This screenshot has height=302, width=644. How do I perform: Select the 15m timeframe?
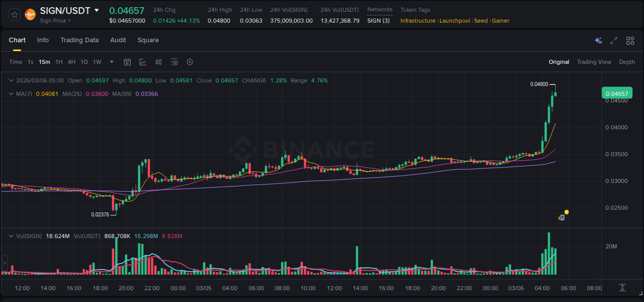[x=44, y=62]
